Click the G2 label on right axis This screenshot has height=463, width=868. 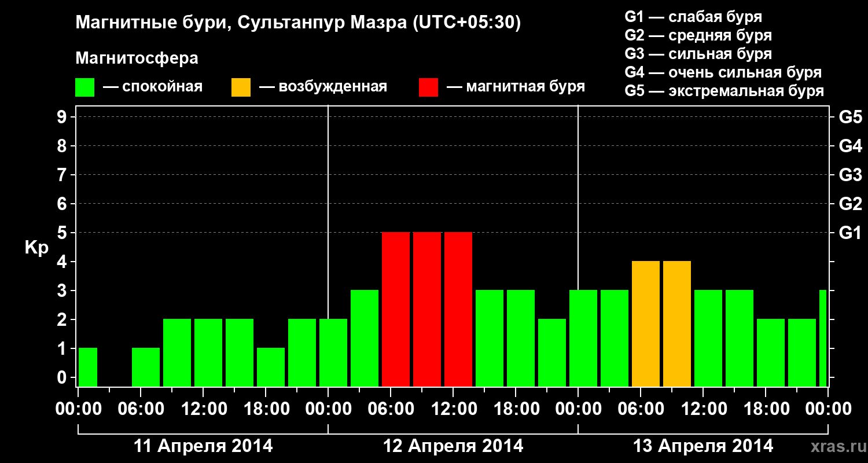point(850,204)
